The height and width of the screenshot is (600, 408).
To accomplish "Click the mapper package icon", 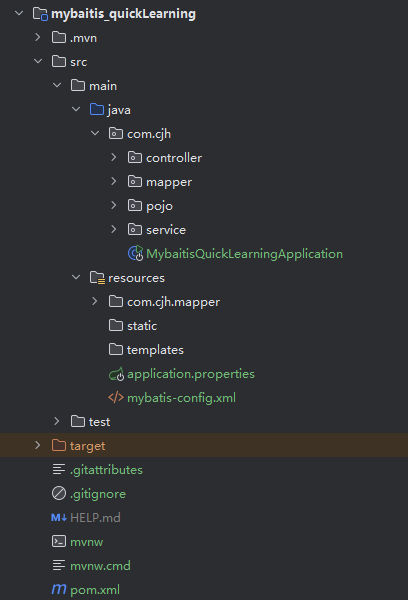I will [135, 181].
